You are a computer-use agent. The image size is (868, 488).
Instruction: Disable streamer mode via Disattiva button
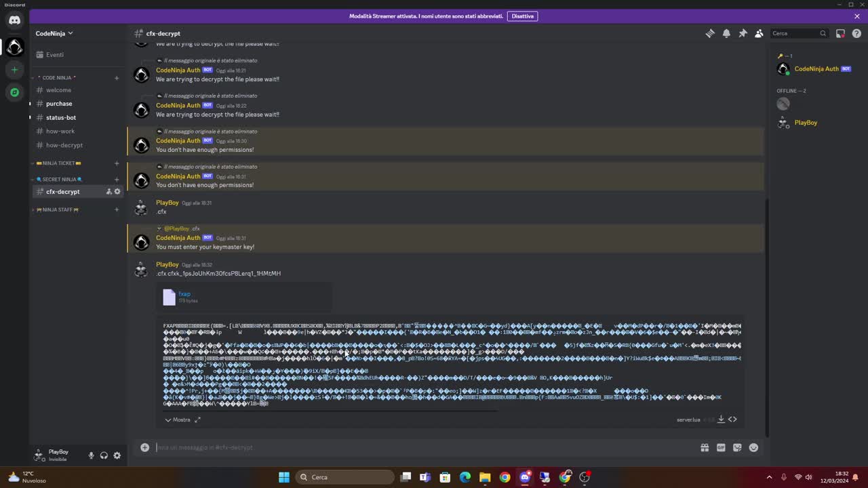(522, 16)
